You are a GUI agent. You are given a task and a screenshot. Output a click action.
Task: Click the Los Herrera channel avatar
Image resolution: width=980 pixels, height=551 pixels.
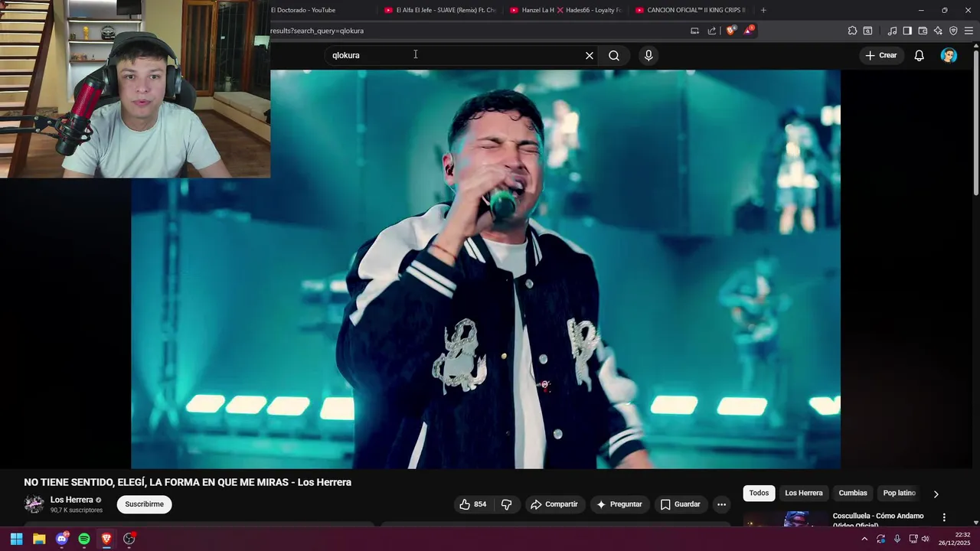(x=34, y=504)
